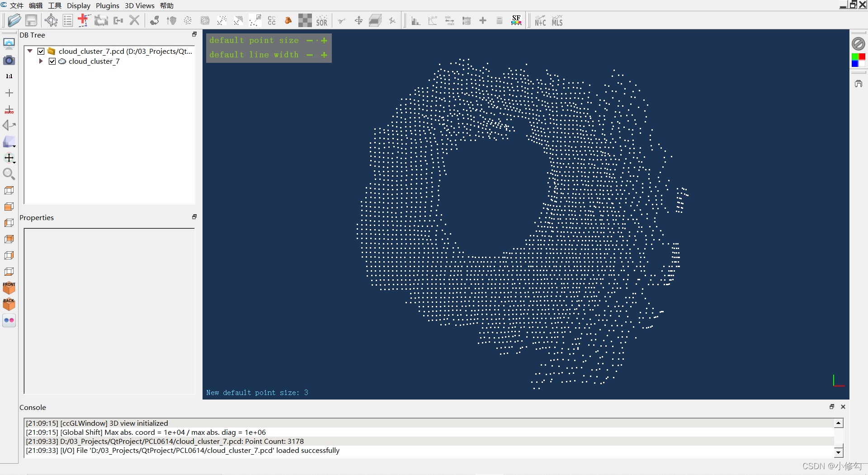The width and height of the screenshot is (868, 475).
Task: Close the Console panel
Action: (843, 407)
